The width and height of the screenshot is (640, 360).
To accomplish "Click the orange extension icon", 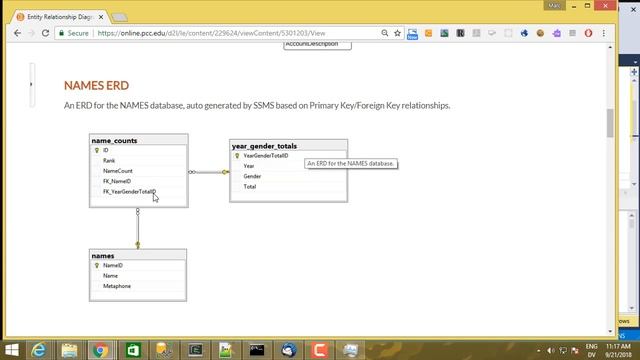I will (428, 33).
